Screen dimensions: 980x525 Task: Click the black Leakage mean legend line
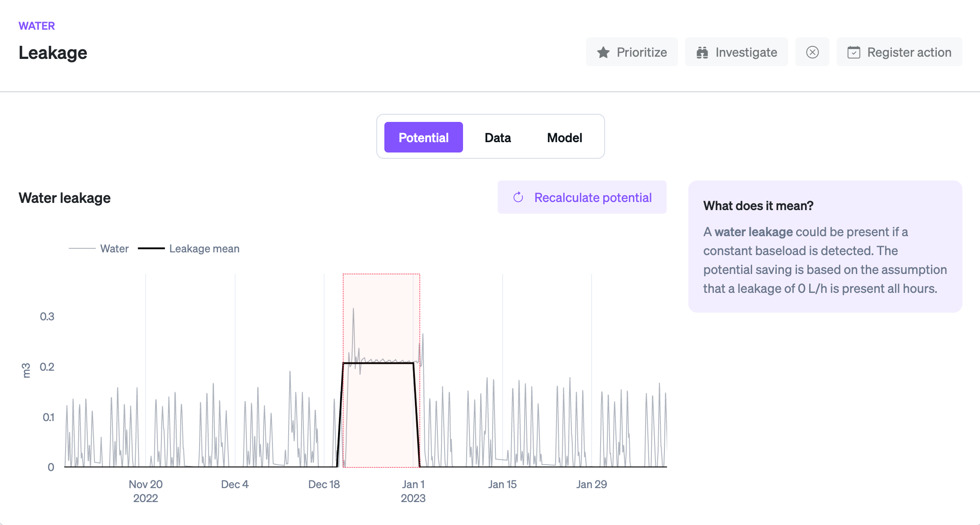point(151,248)
